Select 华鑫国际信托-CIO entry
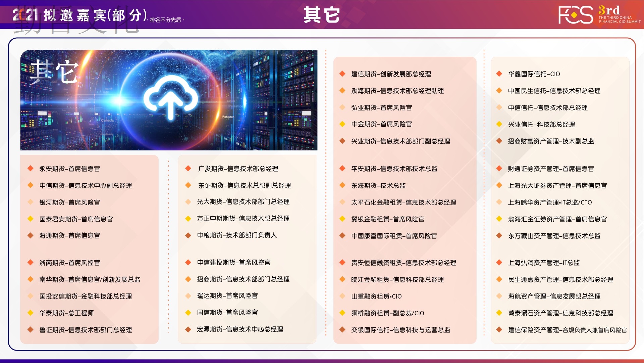This screenshot has height=363, width=644. pyautogui.click(x=534, y=74)
